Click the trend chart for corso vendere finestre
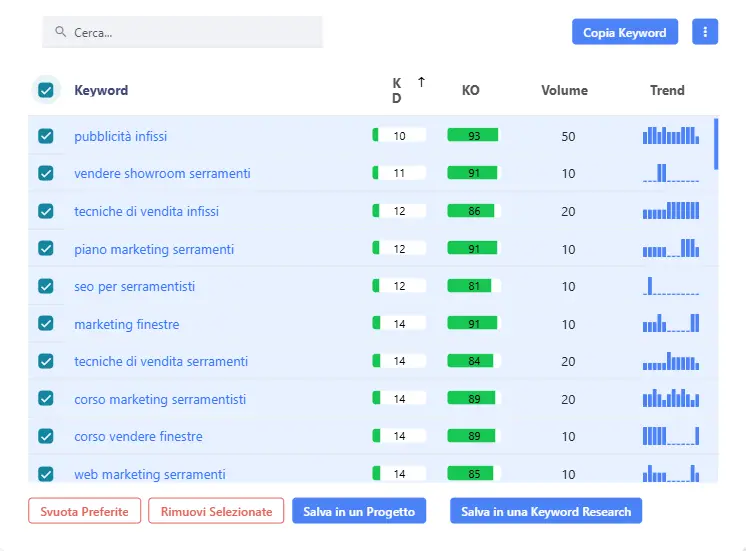The width and height of the screenshot is (746, 551). (671, 435)
